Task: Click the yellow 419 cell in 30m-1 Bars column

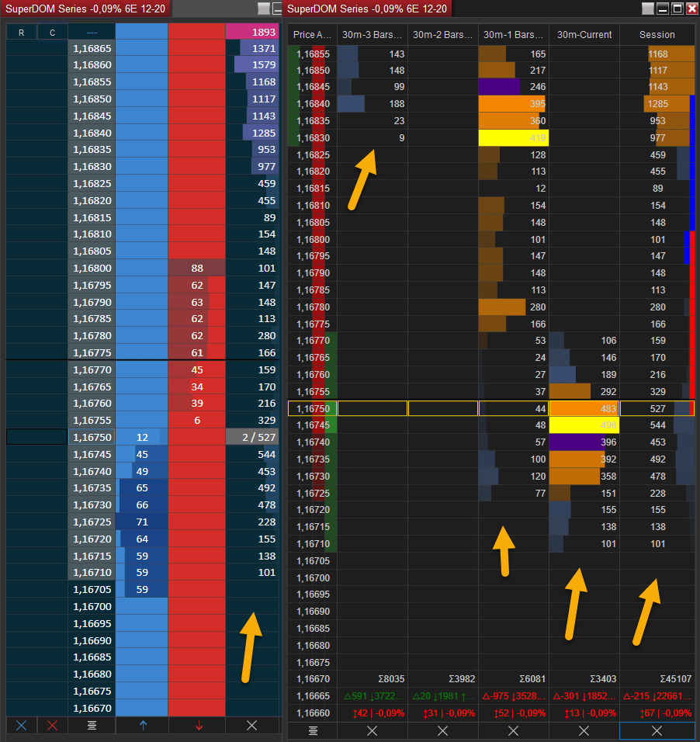Action: point(514,137)
